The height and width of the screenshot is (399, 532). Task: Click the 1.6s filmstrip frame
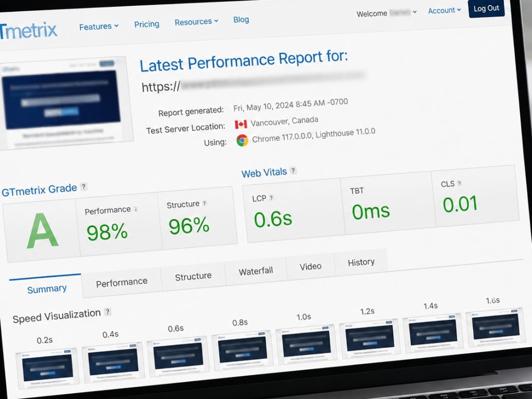[x=495, y=327]
